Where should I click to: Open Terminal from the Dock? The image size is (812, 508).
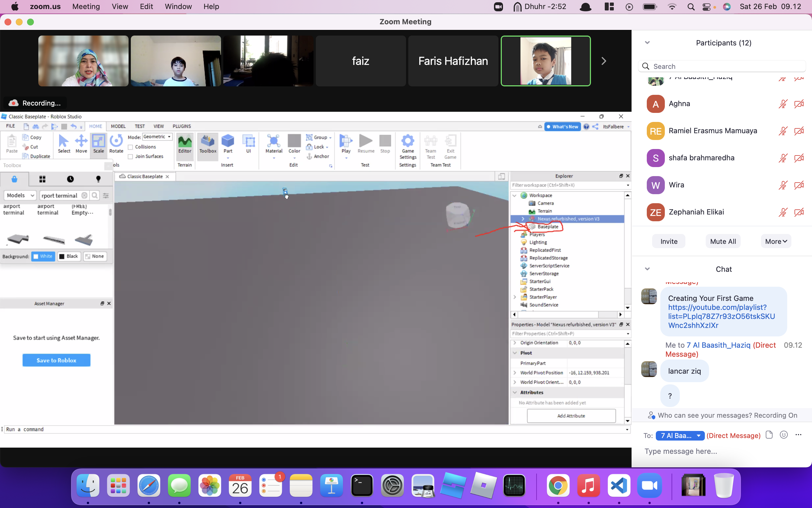pos(362,485)
